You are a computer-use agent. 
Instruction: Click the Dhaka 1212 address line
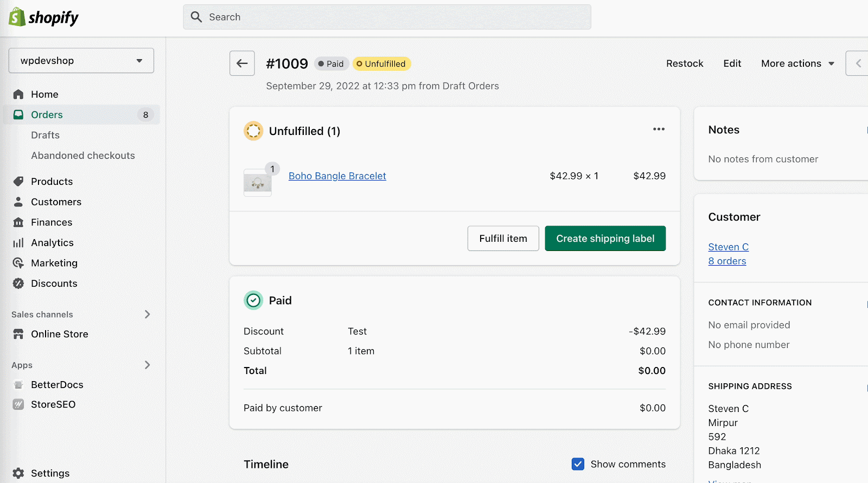pos(733,450)
